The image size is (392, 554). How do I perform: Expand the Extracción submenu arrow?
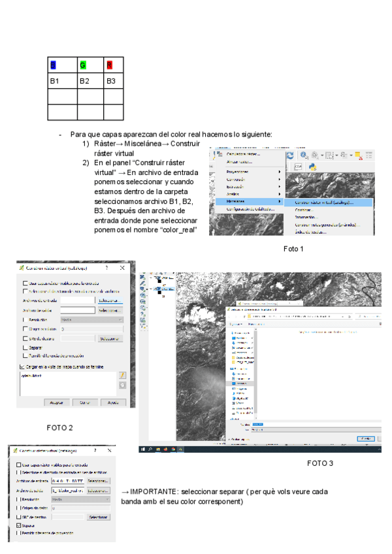tap(279, 187)
